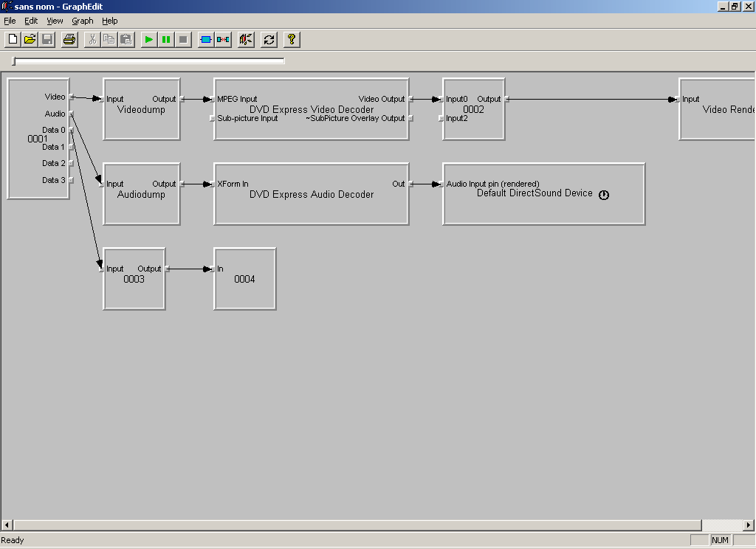
Task: Select the Audiodump filter box
Action: click(x=141, y=194)
